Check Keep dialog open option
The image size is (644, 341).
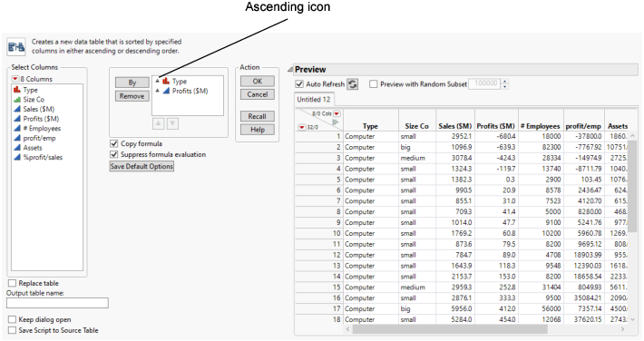[x=13, y=319]
